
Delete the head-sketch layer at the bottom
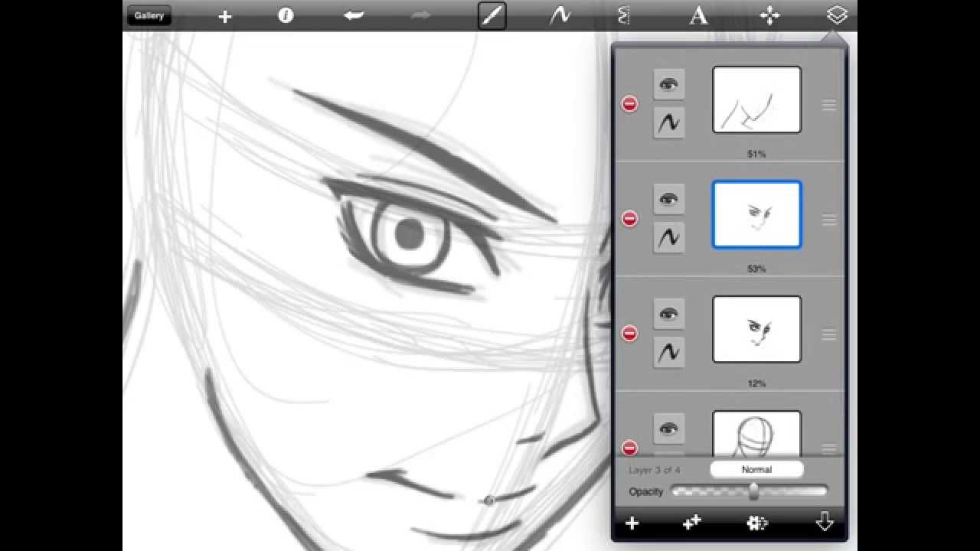(x=629, y=448)
